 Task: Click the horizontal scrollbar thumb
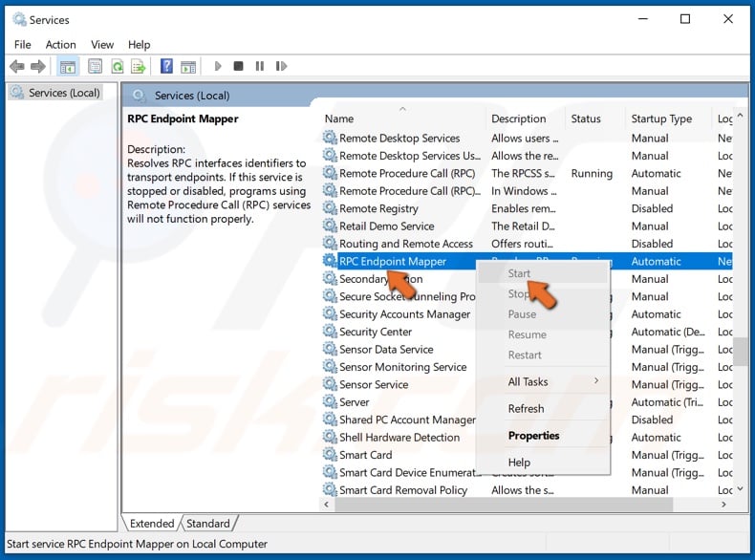[x=503, y=505]
